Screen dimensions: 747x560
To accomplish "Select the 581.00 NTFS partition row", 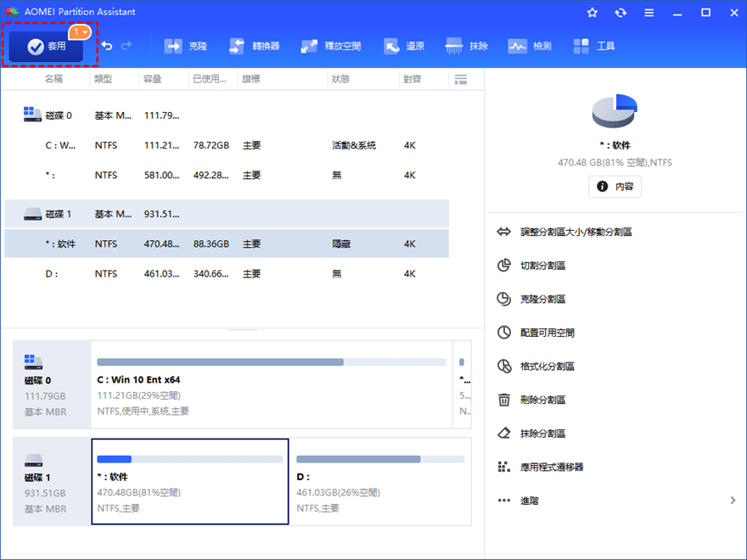I will 227,176.
